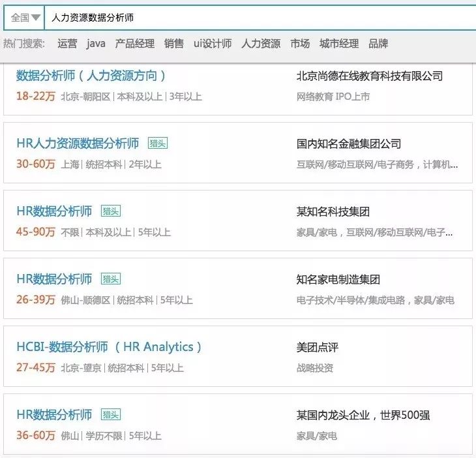
Task: Open company 北京尚德在线教育科技有限公司
Action: [x=370, y=76]
